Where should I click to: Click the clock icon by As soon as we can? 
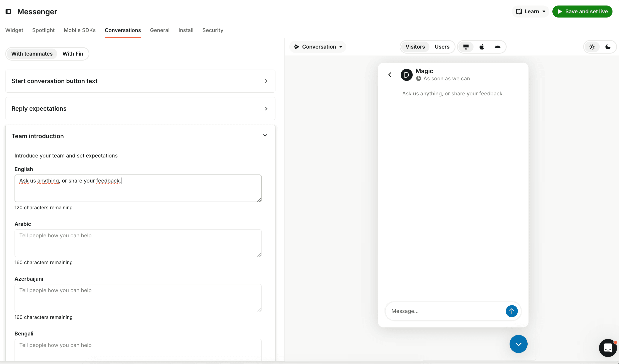(x=419, y=79)
